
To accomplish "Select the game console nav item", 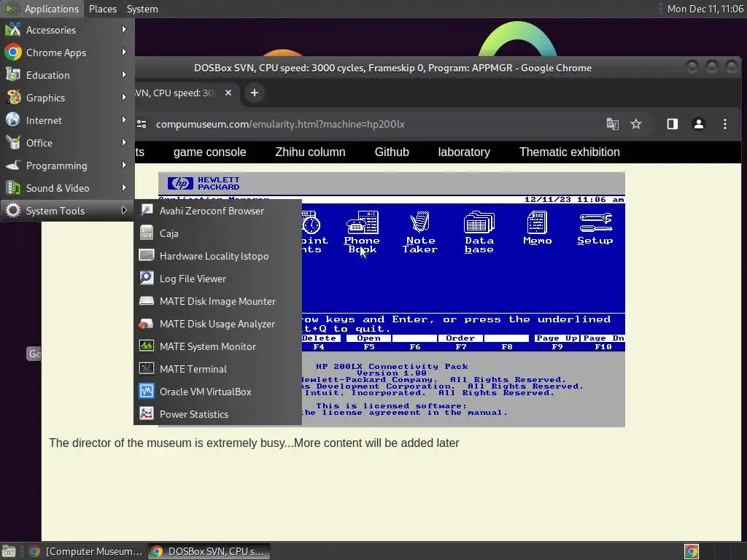I will pos(209,152).
